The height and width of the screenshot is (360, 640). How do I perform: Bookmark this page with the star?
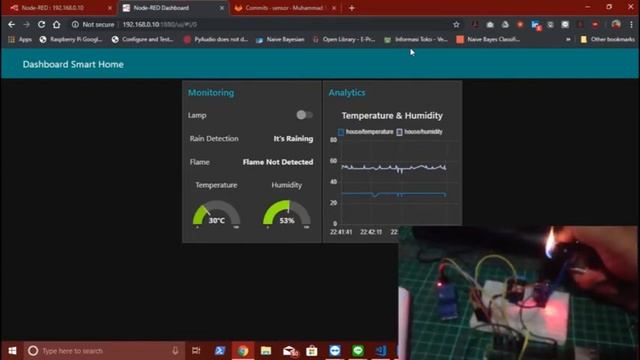(456, 24)
